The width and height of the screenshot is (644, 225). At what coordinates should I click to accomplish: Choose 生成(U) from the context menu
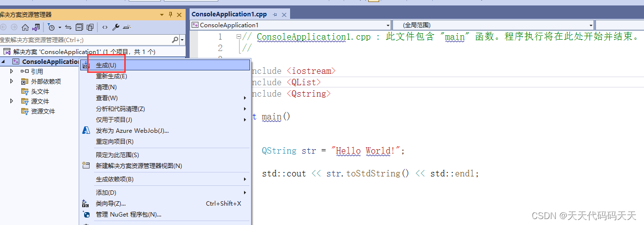coord(165,65)
